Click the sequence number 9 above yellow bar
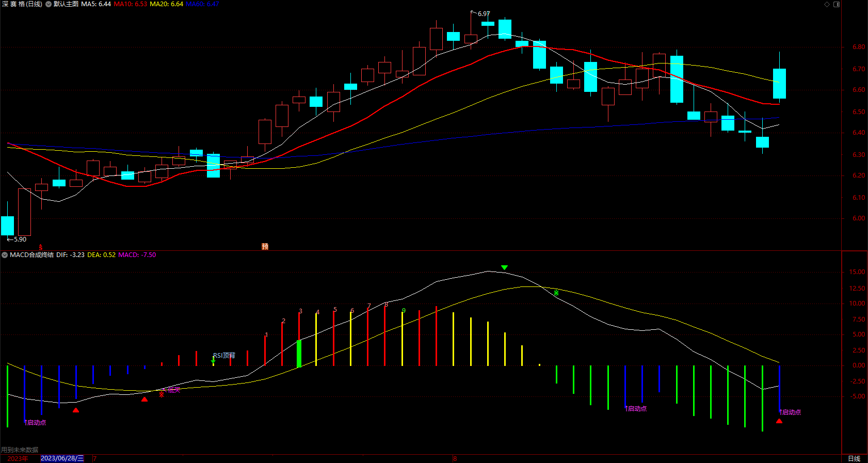The image size is (868, 463). (404, 311)
